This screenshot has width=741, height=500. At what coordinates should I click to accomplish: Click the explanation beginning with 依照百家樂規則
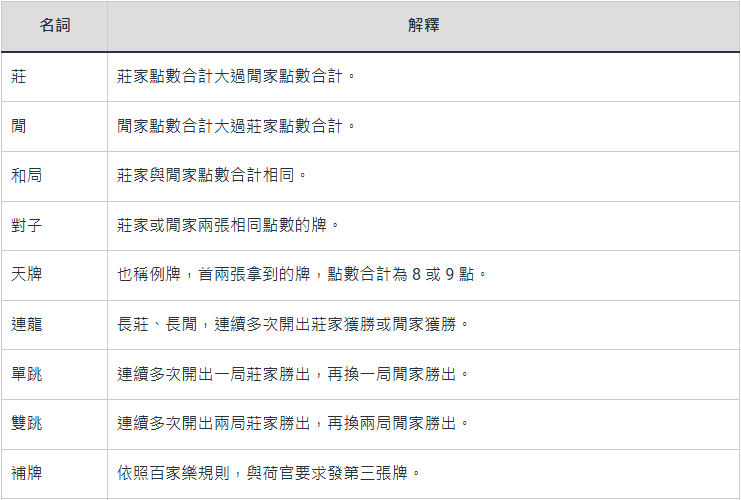click(264, 473)
